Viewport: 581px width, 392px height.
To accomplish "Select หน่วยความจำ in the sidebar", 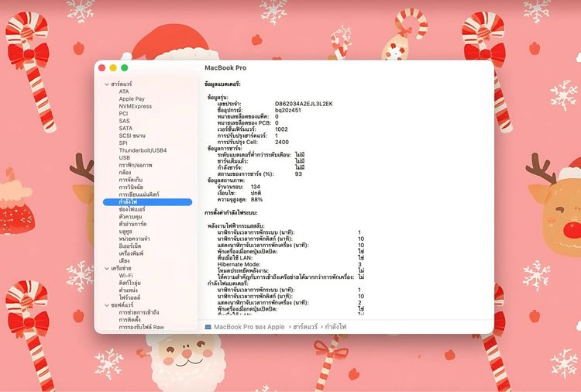I will click(x=134, y=239).
